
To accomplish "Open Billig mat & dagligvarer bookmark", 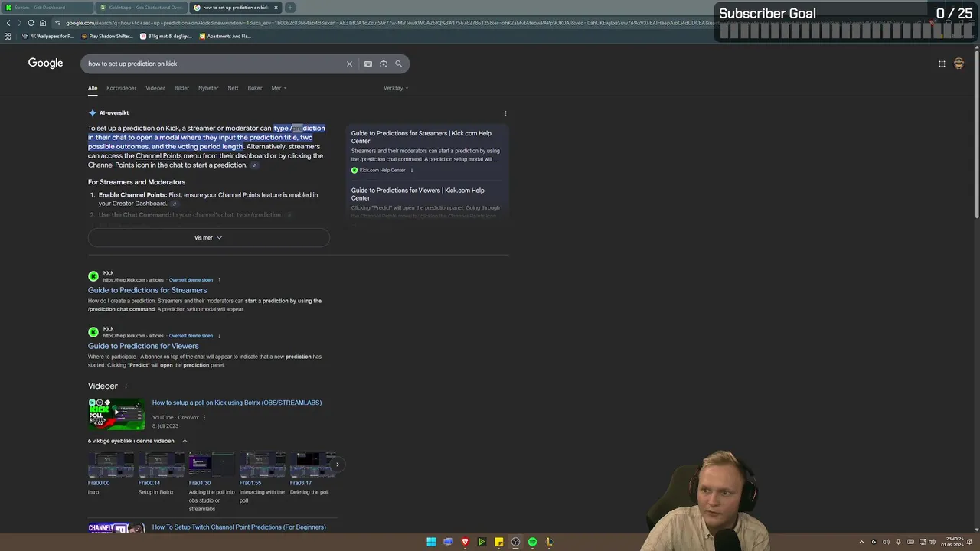I will click(166, 36).
